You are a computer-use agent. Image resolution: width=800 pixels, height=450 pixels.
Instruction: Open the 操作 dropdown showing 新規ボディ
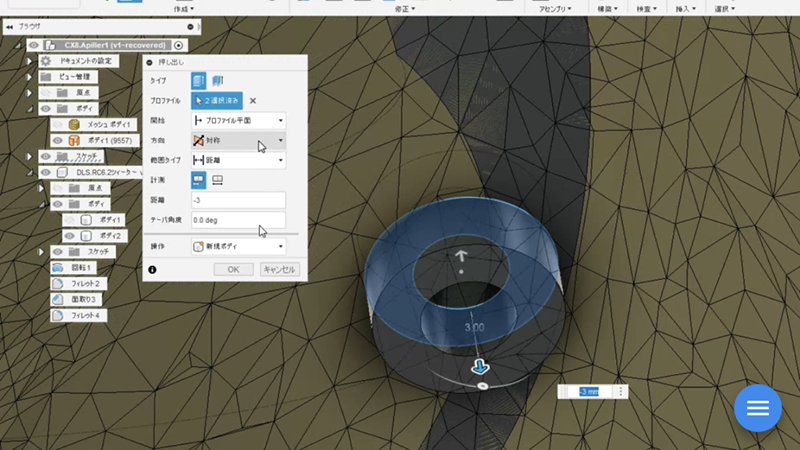[x=238, y=245]
